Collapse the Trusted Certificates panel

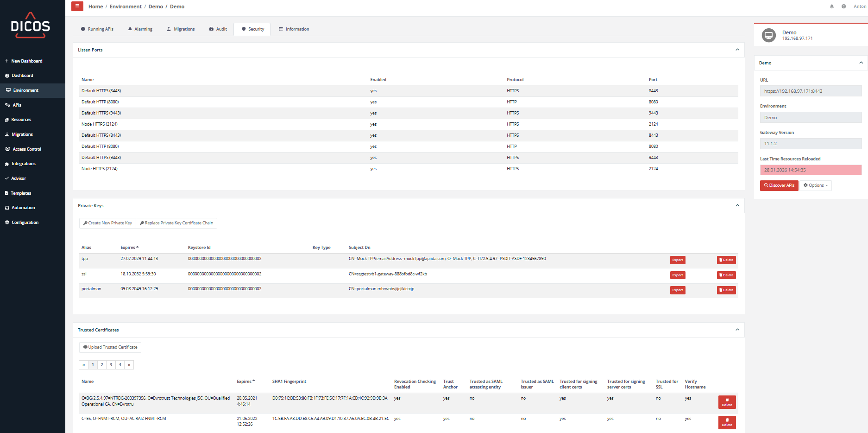737,330
